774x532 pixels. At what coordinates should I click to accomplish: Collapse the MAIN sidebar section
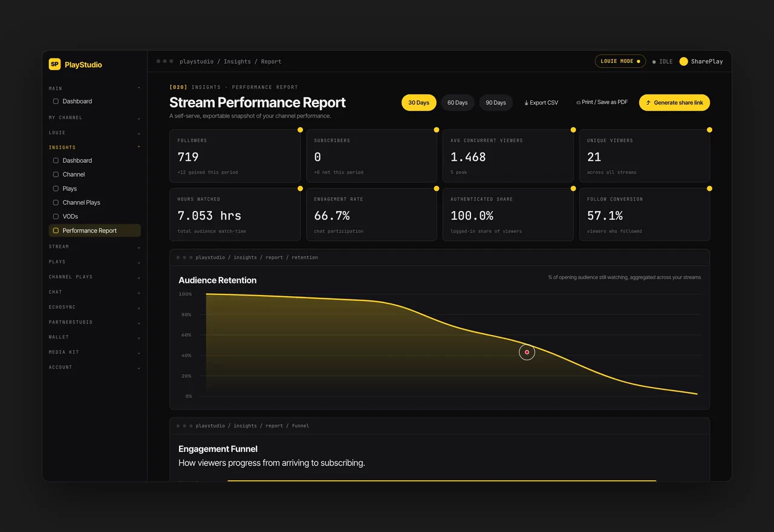(94, 88)
